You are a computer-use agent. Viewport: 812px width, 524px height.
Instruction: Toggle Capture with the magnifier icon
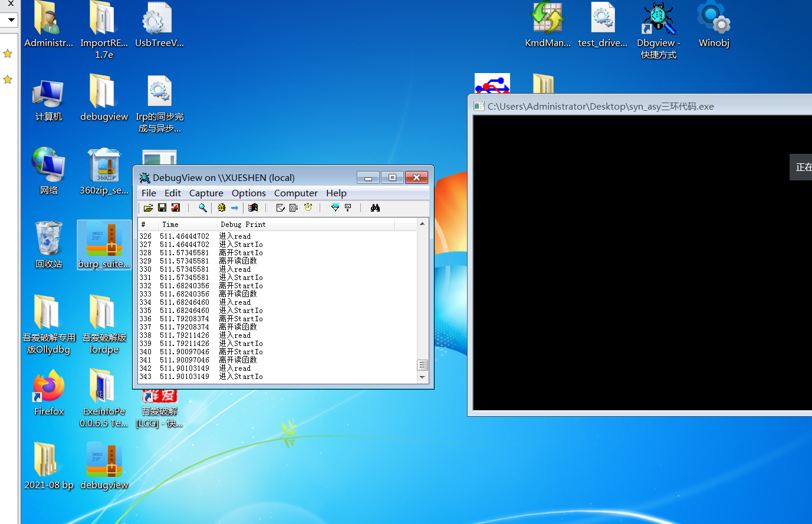coord(203,208)
